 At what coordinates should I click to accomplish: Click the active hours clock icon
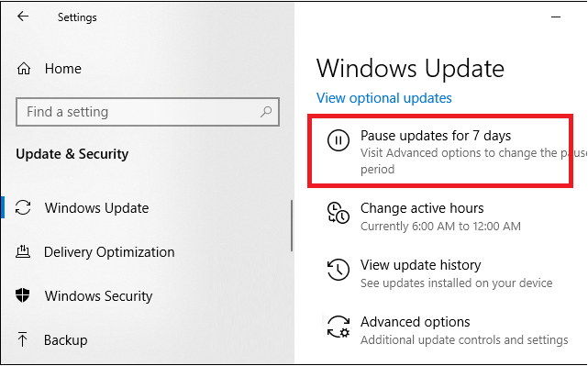point(338,213)
